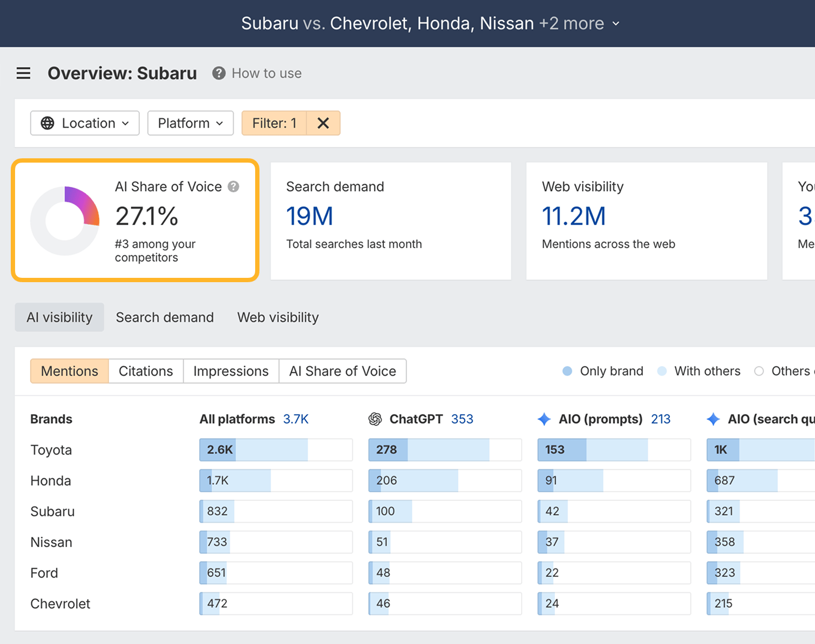
Task: Switch to the AI visibility tab
Action: tap(59, 317)
